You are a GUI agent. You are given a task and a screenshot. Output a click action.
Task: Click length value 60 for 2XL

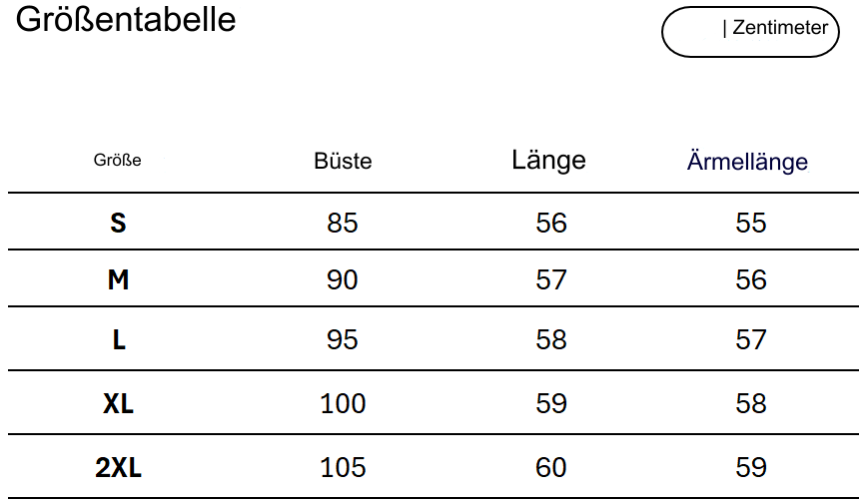pyautogui.click(x=551, y=467)
